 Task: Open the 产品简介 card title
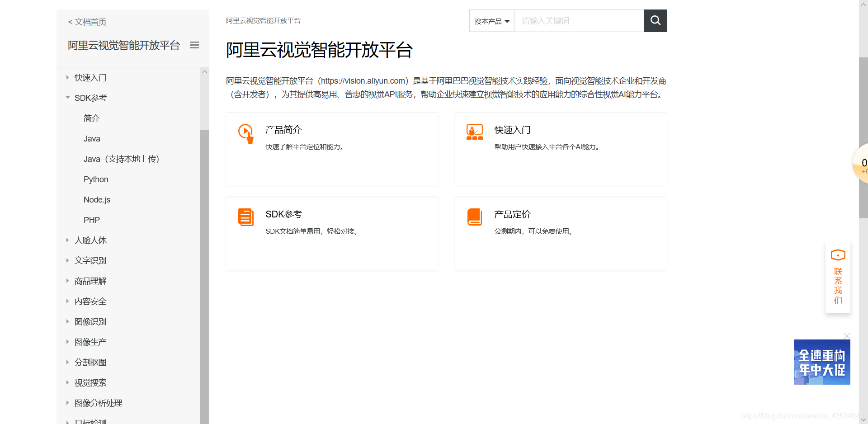(283, 130)
